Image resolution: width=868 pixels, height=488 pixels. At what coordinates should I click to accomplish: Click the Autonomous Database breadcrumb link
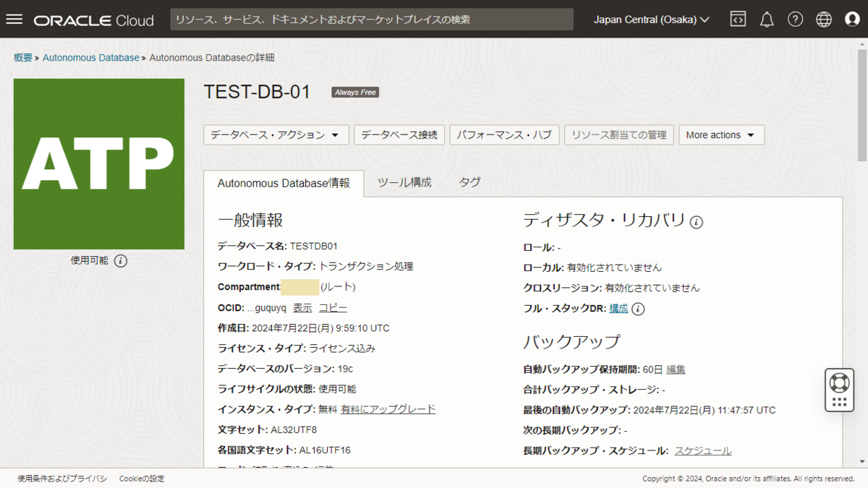click(91, 57)
